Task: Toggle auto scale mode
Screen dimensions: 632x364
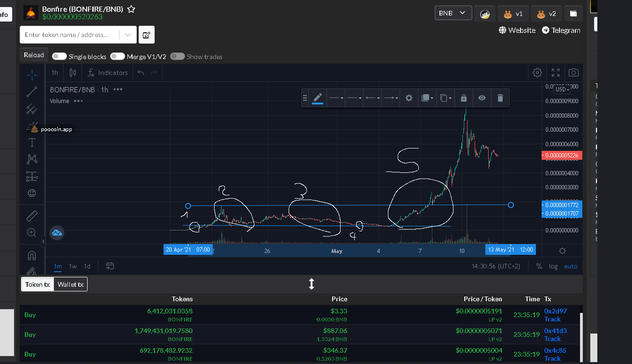Action: point(571,266)
